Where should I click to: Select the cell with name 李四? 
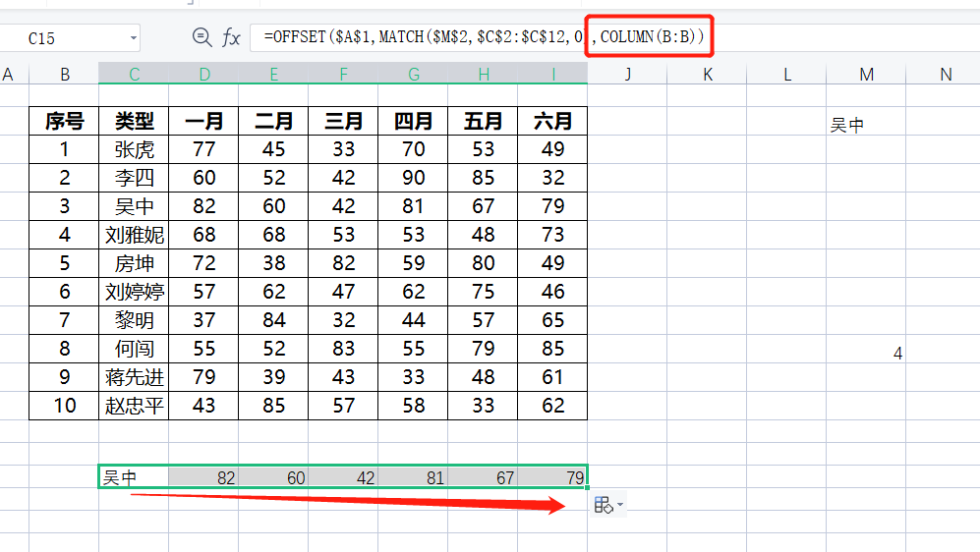click(x=134, y=178)
